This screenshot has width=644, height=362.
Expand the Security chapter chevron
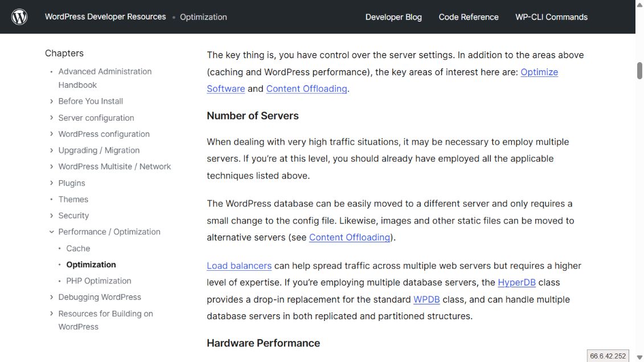(51, 215)
